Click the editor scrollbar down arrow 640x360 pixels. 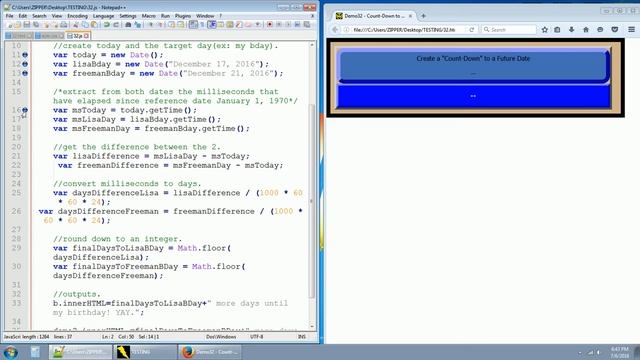pyautogui.click(x=312, y=326)
